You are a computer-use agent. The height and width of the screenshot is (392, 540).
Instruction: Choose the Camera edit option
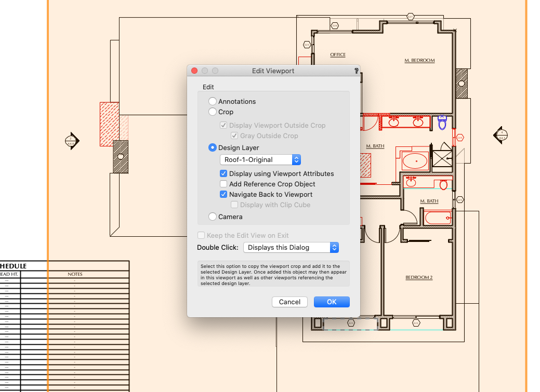213,217
